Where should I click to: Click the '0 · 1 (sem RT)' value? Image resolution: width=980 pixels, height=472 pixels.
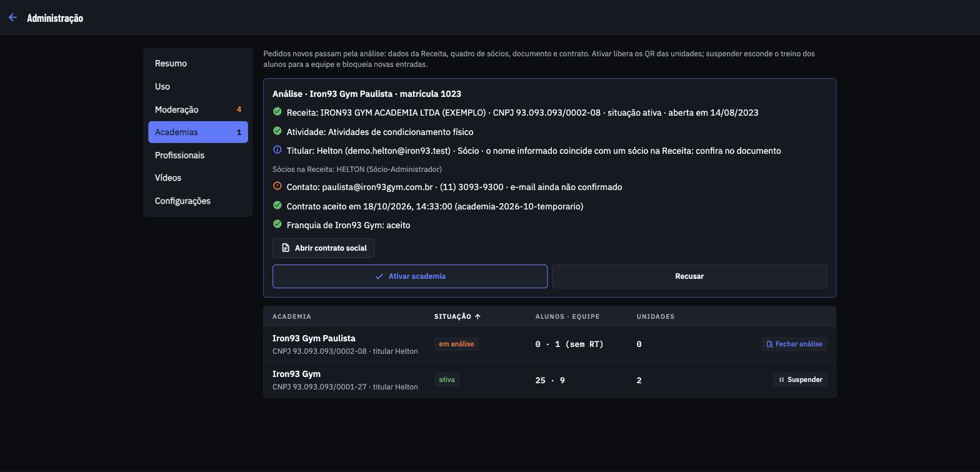click(x=569, y=344)
